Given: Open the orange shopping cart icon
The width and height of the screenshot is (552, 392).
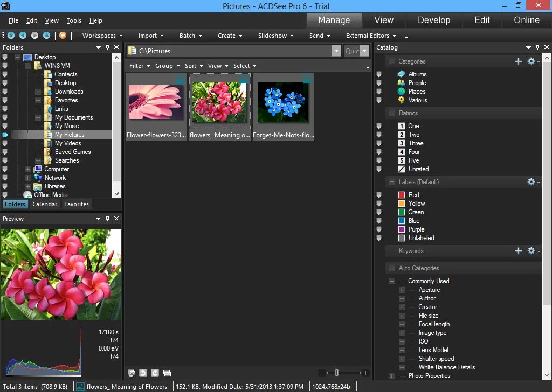Looking at the screenshot, I should click(63, 35).
